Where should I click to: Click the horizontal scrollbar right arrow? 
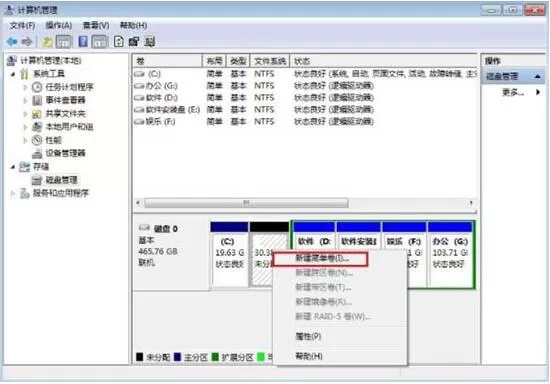pyautogui.click(x=471, y=203)
